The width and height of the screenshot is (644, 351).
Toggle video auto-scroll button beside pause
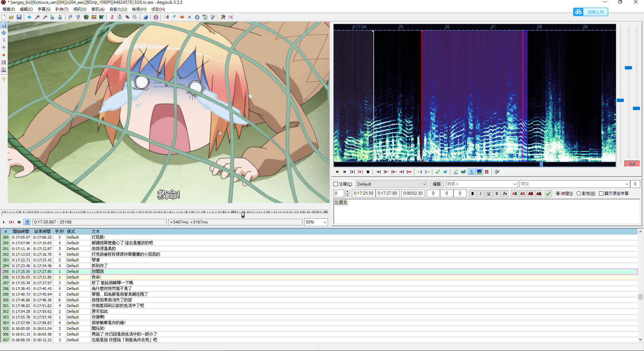tap(27, 222)
